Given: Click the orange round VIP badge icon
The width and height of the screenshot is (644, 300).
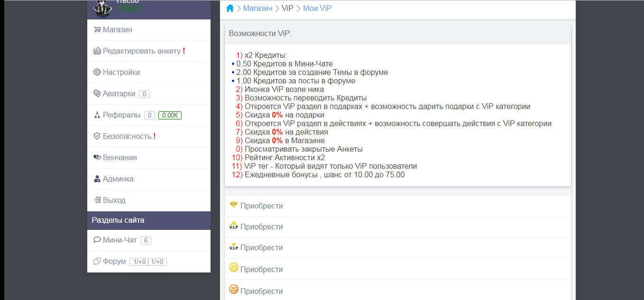Looking at the screenshot, I should point(233,289).
